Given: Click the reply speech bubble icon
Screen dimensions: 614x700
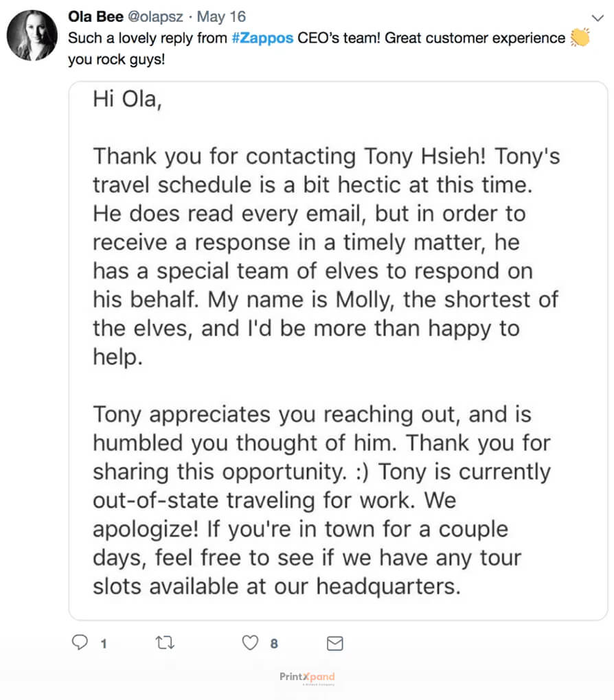Looking at the screenshot, I should click(x=80, y=642).
